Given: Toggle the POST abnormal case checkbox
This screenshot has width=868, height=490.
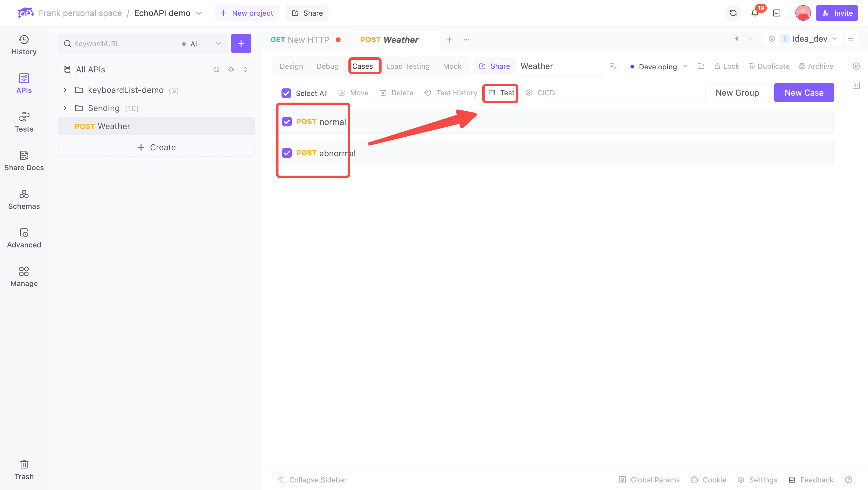Looking at the screenshot, I should (x=287, y=153).
